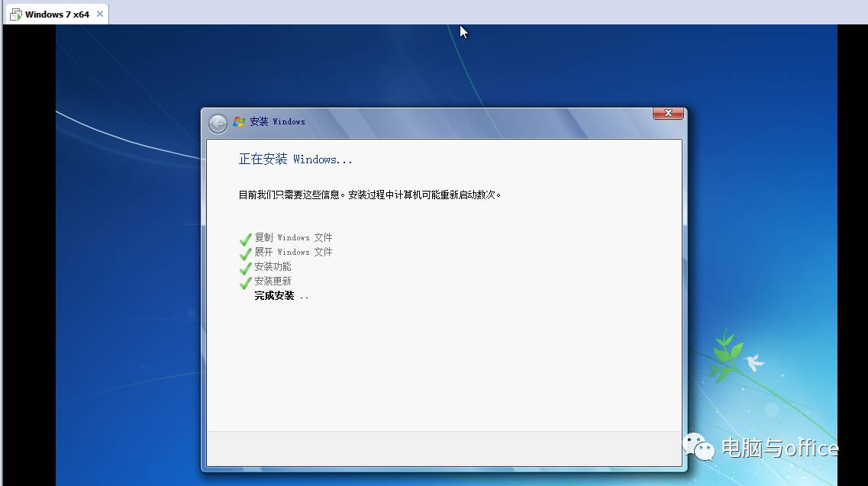
Task: Click the 安装 Windows title bar text
Action: [x=279, y=122]
